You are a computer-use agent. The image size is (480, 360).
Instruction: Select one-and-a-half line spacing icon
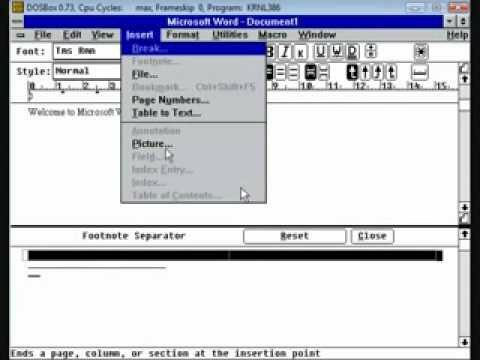[281, 72]
